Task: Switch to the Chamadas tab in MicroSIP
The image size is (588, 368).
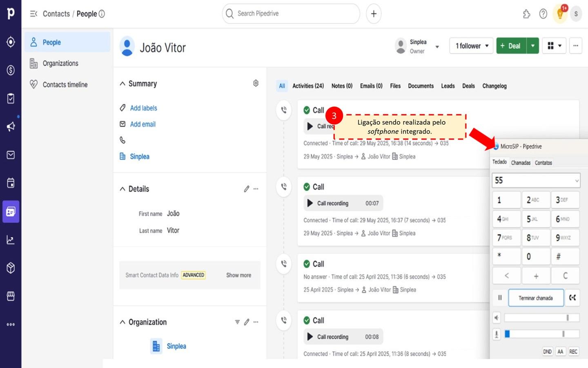Action: [x=521, y=163]
